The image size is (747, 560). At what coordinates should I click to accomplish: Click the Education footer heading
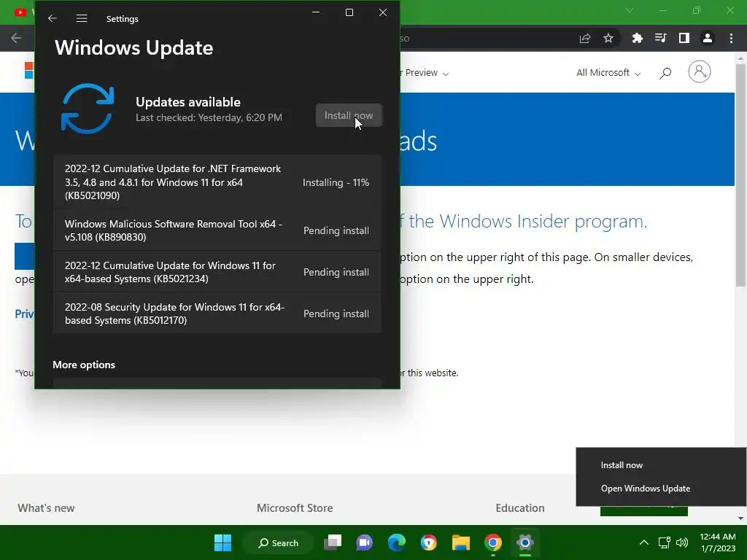click(x=519, y=508)
